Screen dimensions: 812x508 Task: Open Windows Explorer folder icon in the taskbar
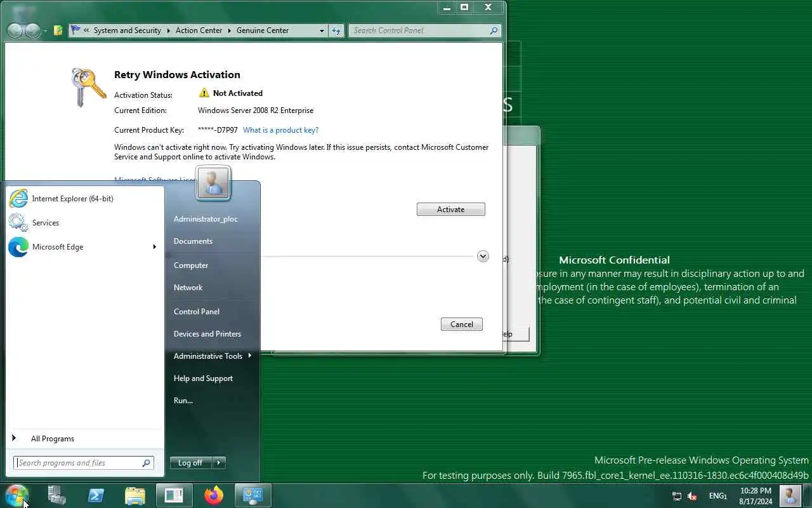pos(135,495)
